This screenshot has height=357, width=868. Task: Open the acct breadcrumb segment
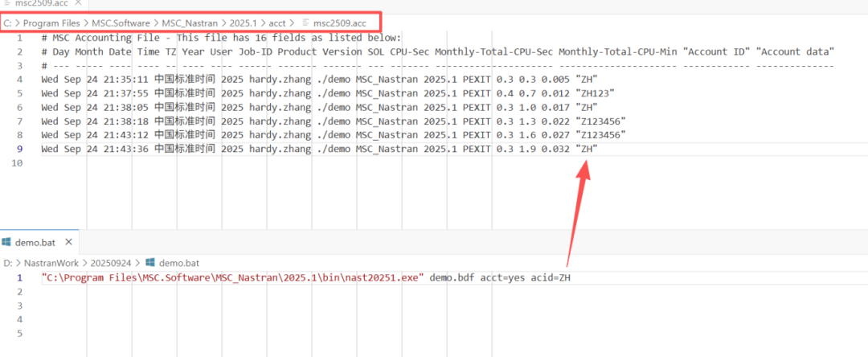pyautogui.click(x=277, y=23)
